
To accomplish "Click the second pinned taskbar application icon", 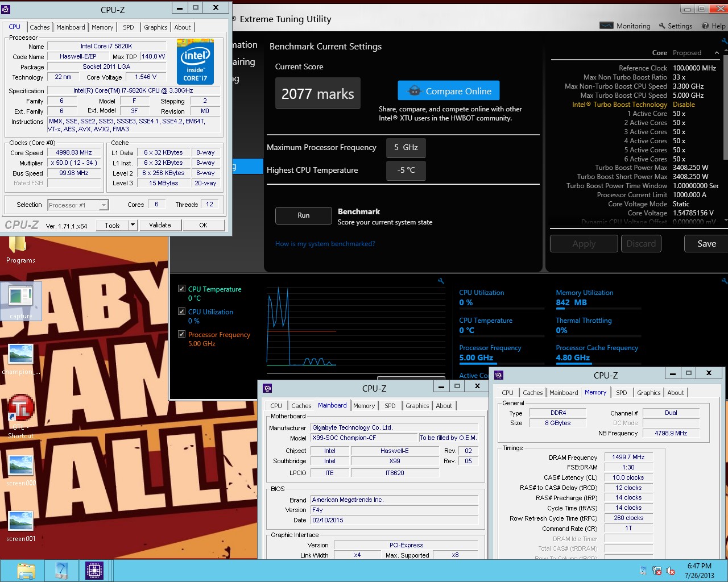I will [x=61, y=571].
